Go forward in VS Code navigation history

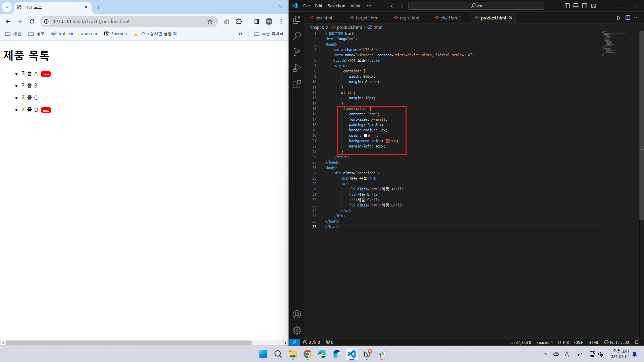pos(401,6)
